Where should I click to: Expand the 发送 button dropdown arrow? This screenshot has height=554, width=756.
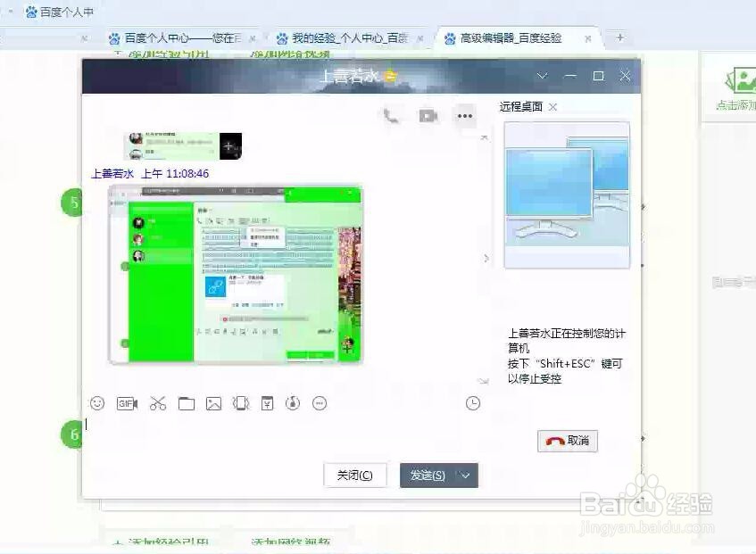click(x=465, y=475)
